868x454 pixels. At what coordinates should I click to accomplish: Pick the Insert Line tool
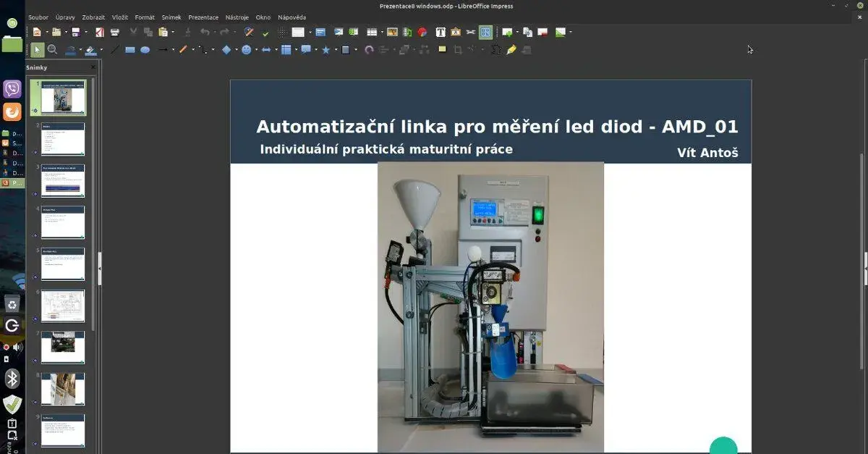[x=114, y=50]
